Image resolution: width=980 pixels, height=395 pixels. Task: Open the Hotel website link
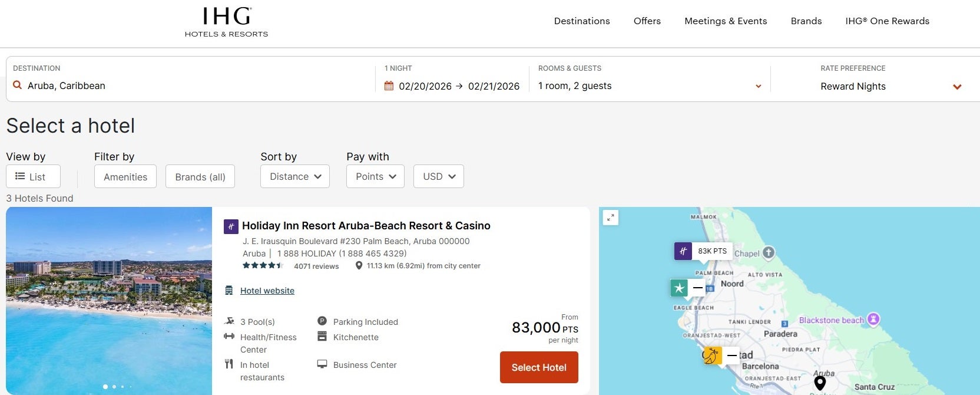[267, 291]
